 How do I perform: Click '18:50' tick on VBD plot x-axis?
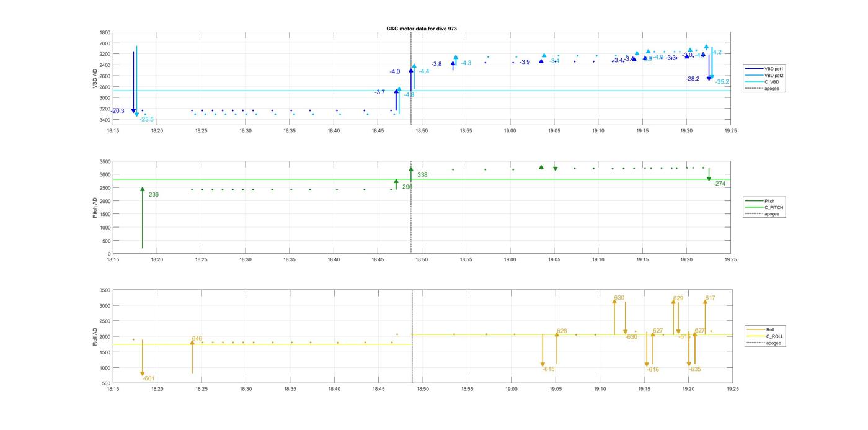pos(422,130)
